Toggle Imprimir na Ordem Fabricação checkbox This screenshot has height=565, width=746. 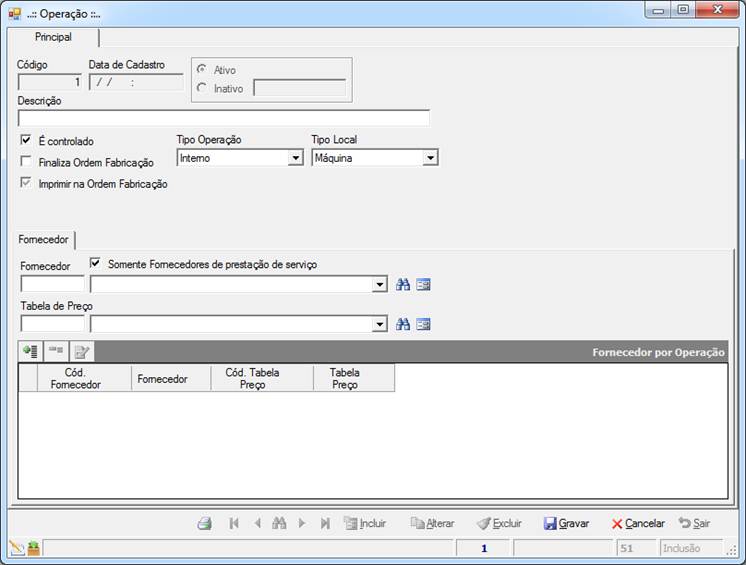tap(26, 183)
